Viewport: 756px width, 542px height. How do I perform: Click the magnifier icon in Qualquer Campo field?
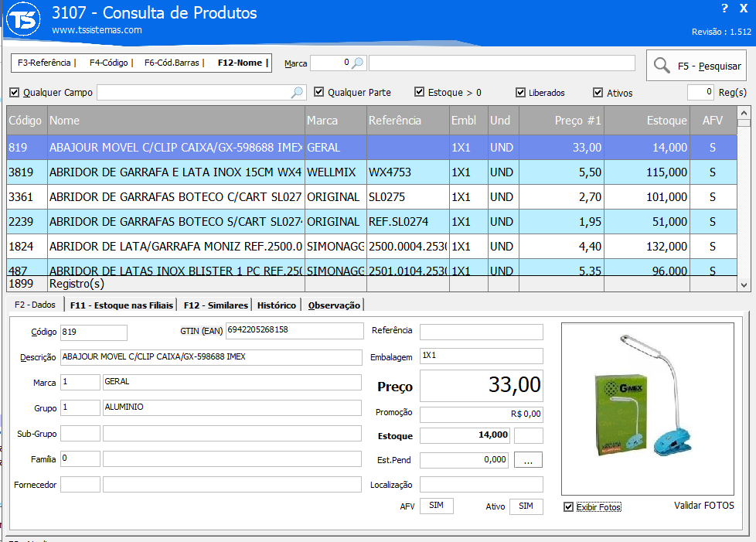point(297,93)
